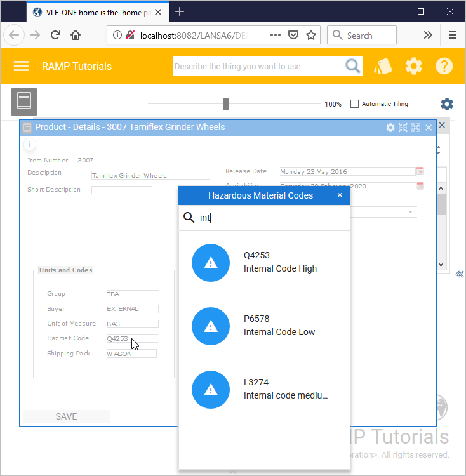Select the VLF-ONE home browser tab
The image size is (466, 476).
(x=98, y=12)
